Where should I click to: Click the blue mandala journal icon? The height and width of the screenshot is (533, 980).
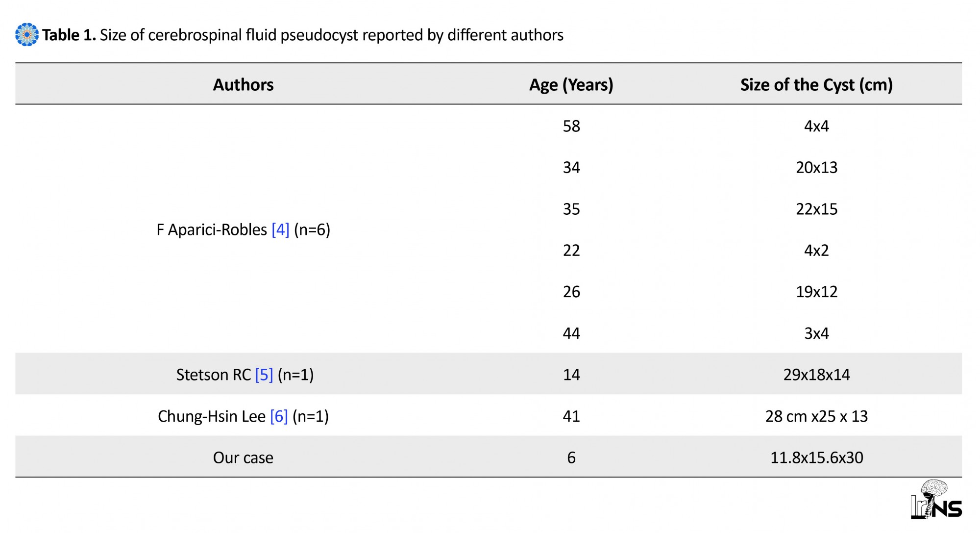click(x=27, y=35)
